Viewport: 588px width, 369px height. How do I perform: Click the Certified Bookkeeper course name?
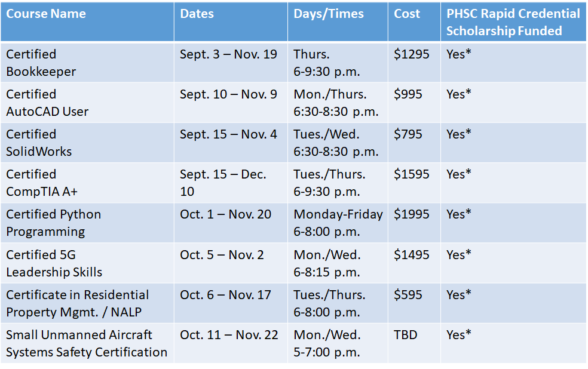(x=41, y=63)
